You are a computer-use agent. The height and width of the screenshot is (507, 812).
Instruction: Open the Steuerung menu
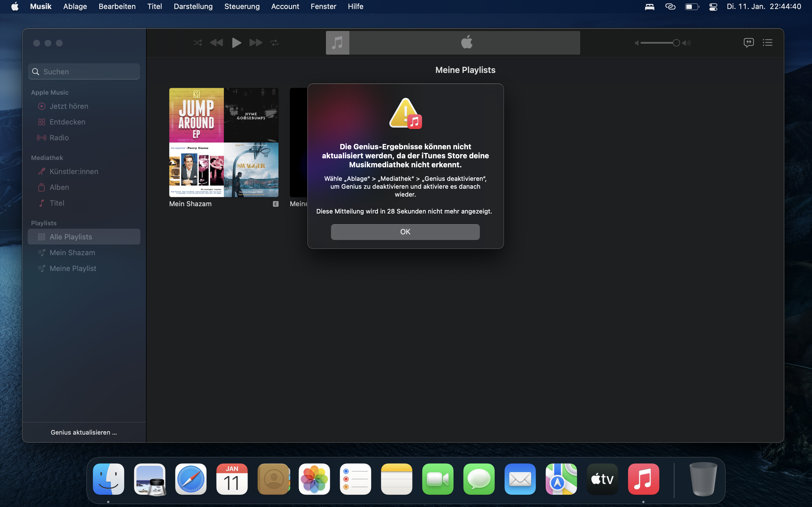[242, 6]
